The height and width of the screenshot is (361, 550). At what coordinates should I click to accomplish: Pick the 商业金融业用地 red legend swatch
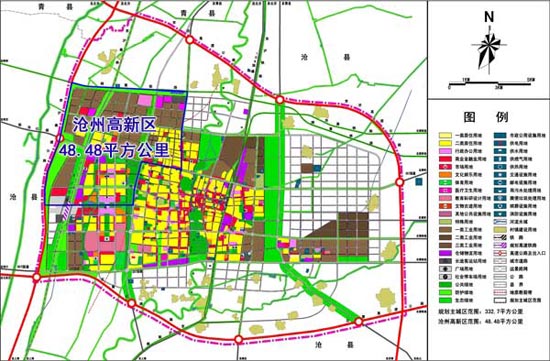tap(445, 159)
